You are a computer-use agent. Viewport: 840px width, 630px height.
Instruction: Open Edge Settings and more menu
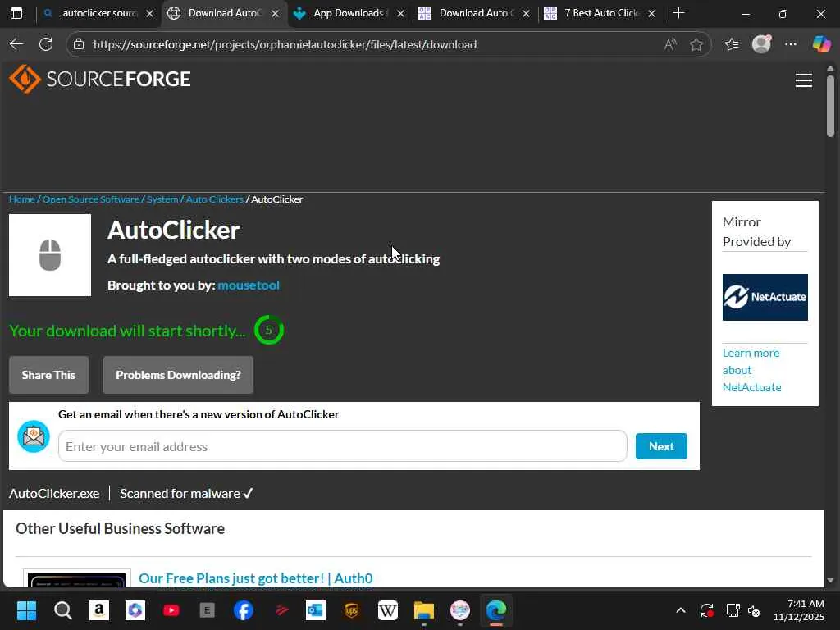(791, 44)
